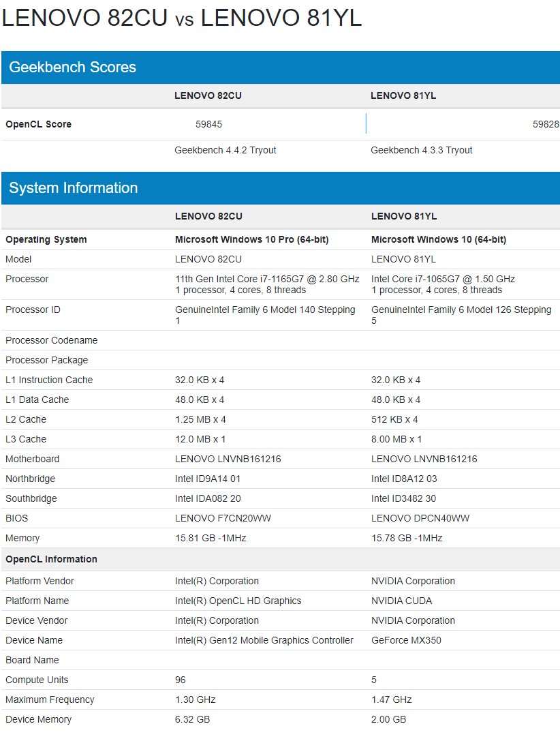Screen dimensions: 560x739
Task: Click Maximum Frequency value '1.47 GHz'
Action: coord(392,700)
